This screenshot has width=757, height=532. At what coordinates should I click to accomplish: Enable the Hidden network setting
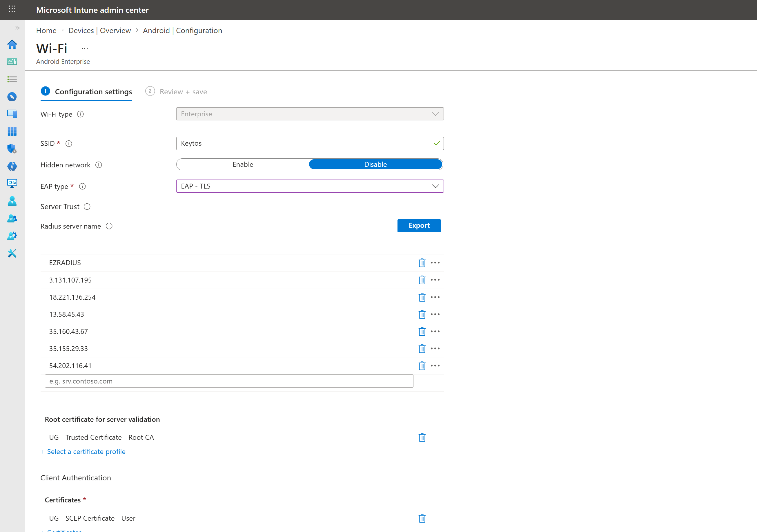click(243, 164)
